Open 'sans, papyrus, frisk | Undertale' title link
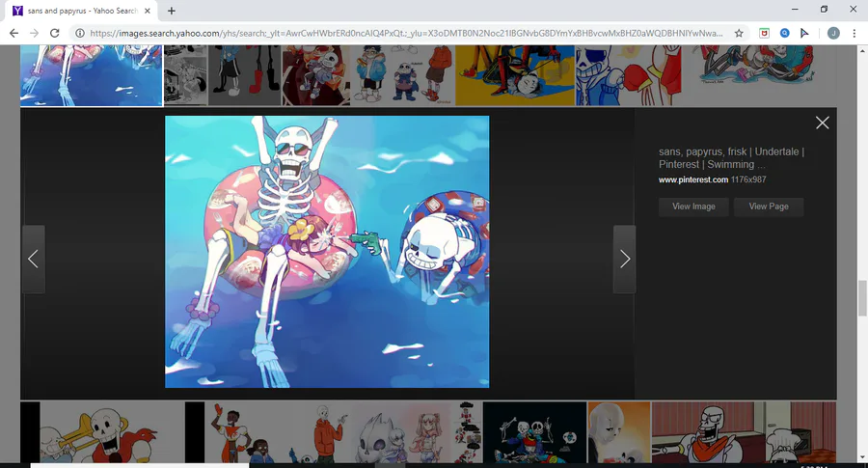 coord(731,158)
